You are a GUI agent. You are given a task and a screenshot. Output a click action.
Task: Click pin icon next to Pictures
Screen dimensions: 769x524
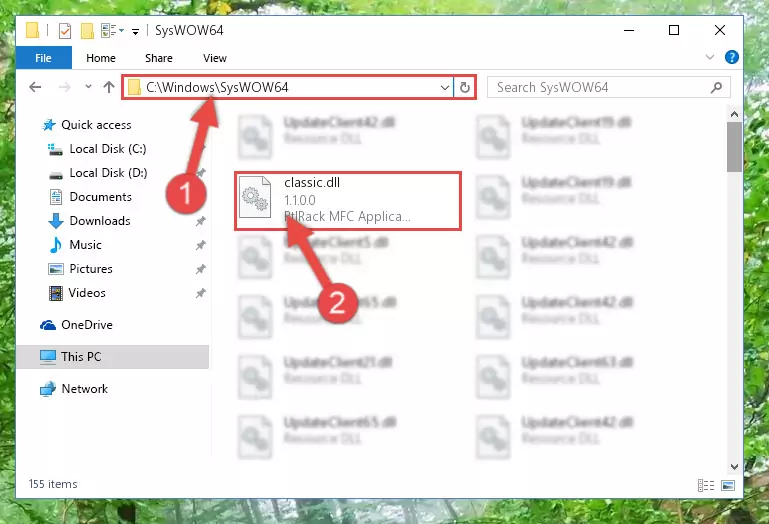[201, 269]
